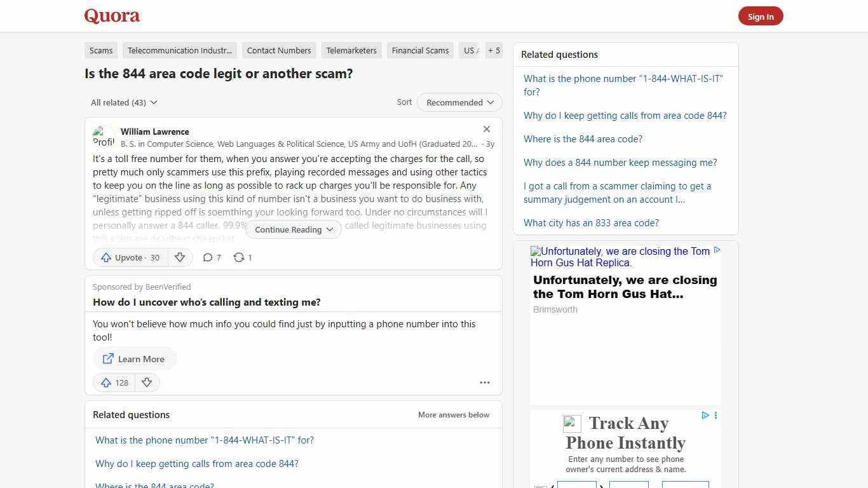The height and width of the screenshot is (488, 868).
Task: Downvote William Lawrence's answer
Action: (180, 257)
